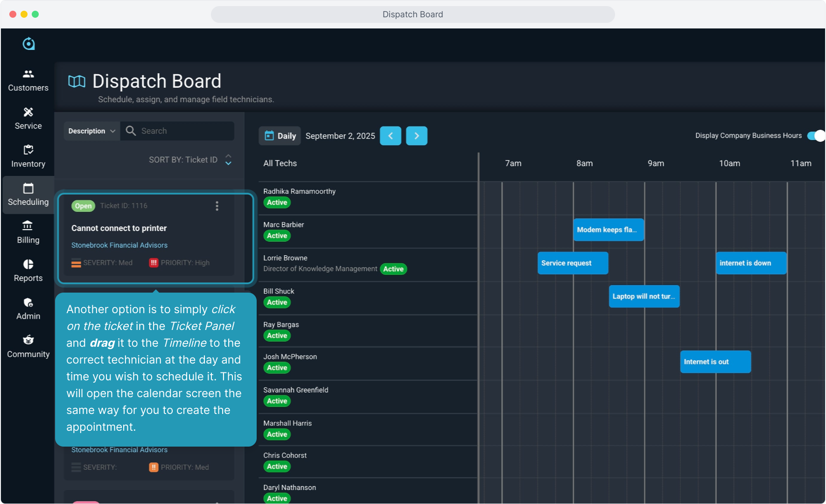
Task: Open ticket 1116 three-dot options menu
Action: pos(217,206)
